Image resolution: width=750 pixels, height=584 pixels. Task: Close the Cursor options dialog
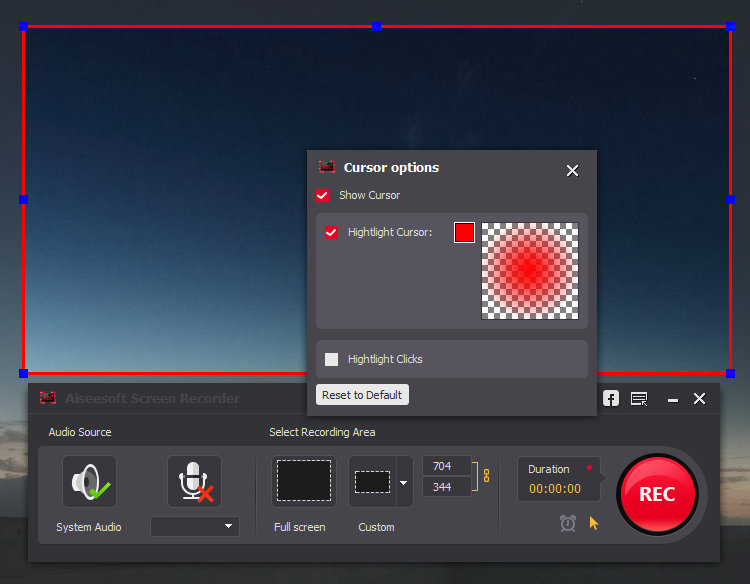[x=572, y=171]
